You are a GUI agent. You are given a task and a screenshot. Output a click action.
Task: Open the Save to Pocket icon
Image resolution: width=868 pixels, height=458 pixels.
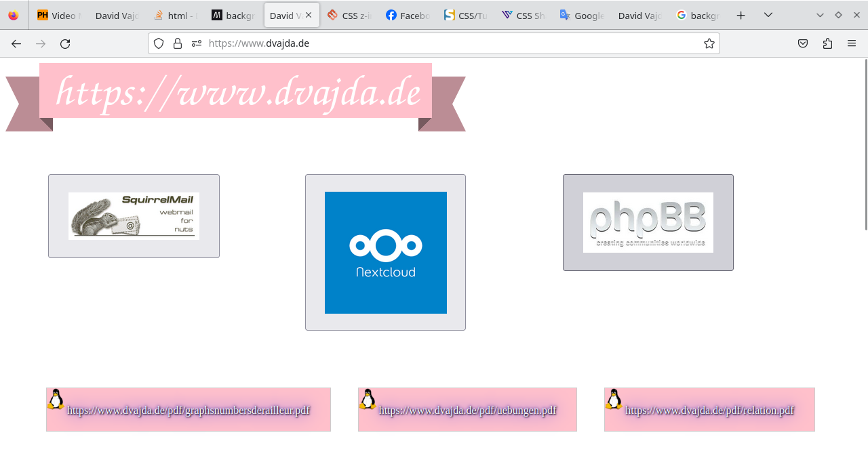point(803,43)
